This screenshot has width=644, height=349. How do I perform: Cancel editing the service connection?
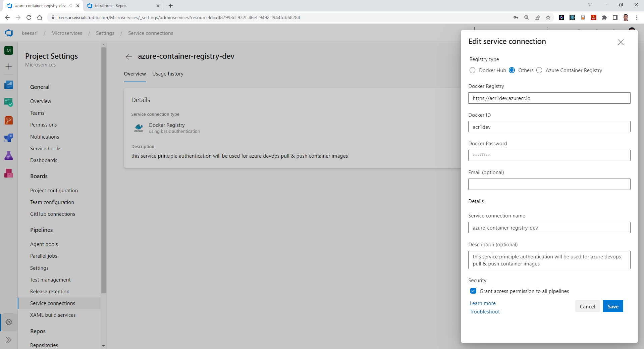coord(587,306)
